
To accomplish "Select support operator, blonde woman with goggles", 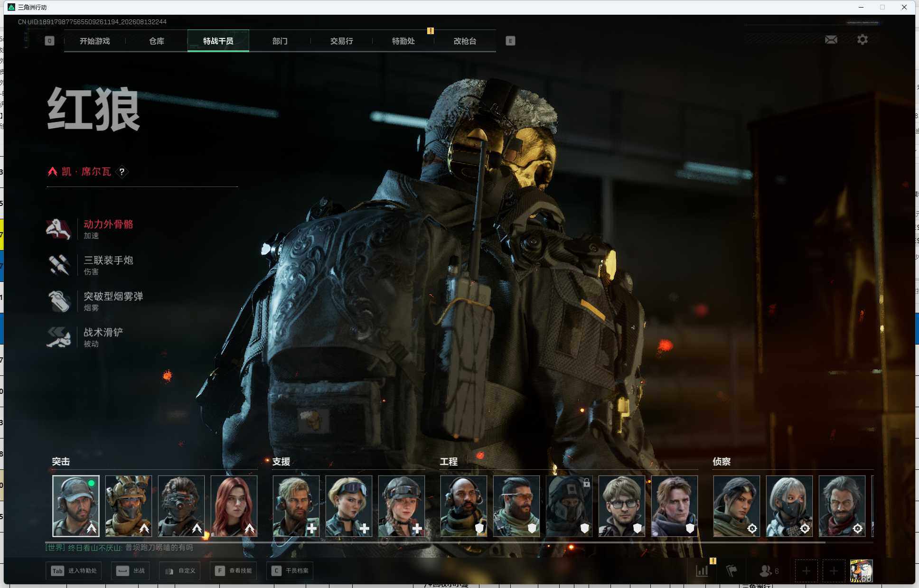I will click(349, 506).
